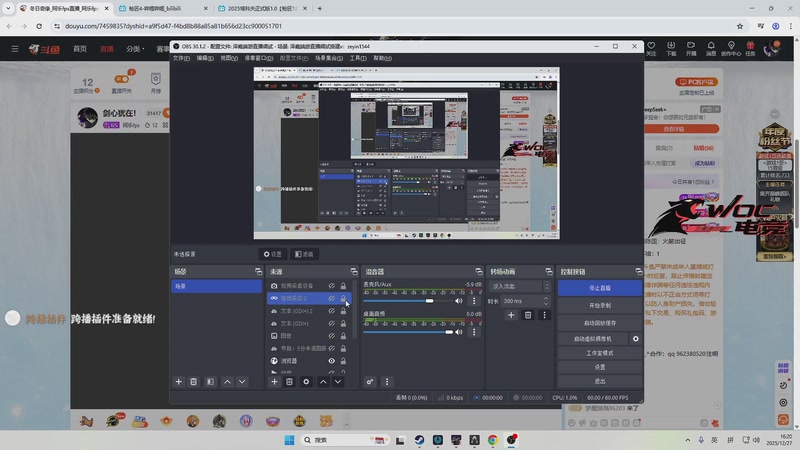Open mixer panel three-dot menu at bottom
The height and width of the screenshot is (450, 800).
pyautogui.click(x=387, y=382)
